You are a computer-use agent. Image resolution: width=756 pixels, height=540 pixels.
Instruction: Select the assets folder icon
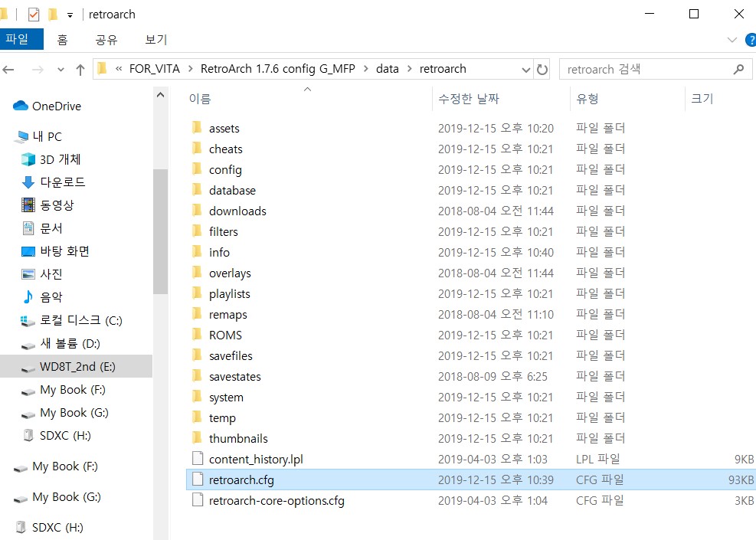click(x=197, y=128)
